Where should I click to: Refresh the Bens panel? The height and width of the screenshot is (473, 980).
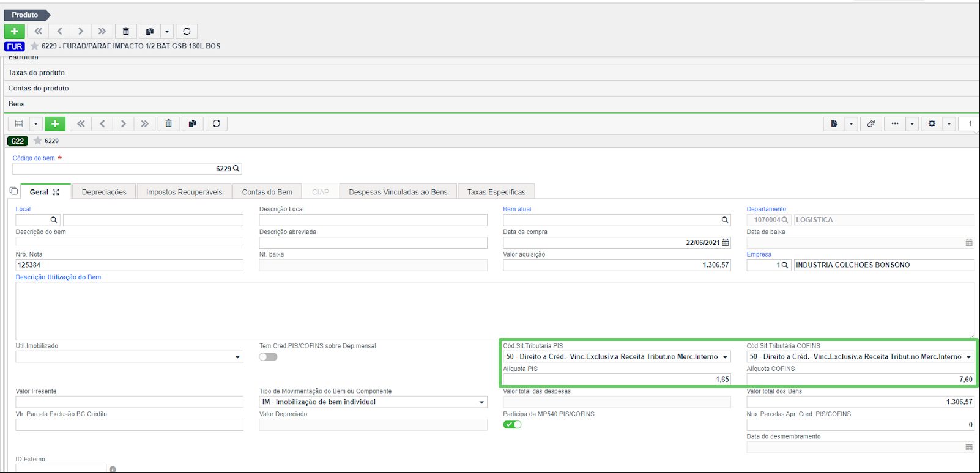[217, 123]
